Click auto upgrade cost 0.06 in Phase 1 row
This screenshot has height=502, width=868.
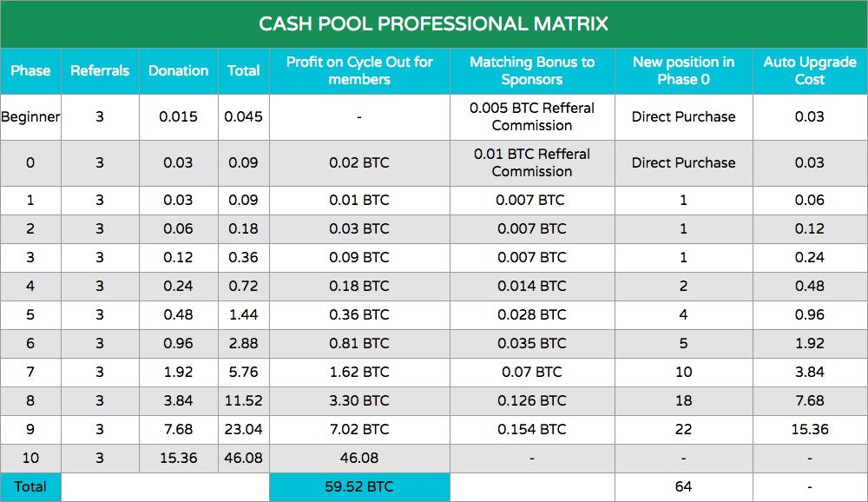pos(810,200)
